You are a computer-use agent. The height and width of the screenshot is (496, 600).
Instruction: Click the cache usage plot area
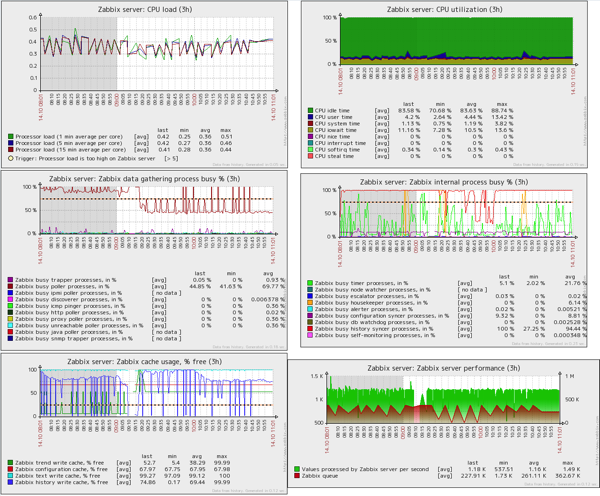[x=157, y=393]
